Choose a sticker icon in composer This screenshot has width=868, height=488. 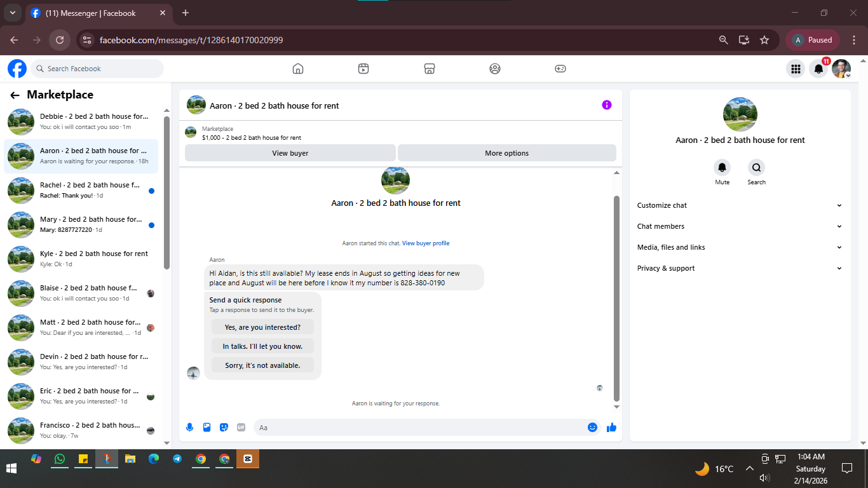[x=224, y=428]
